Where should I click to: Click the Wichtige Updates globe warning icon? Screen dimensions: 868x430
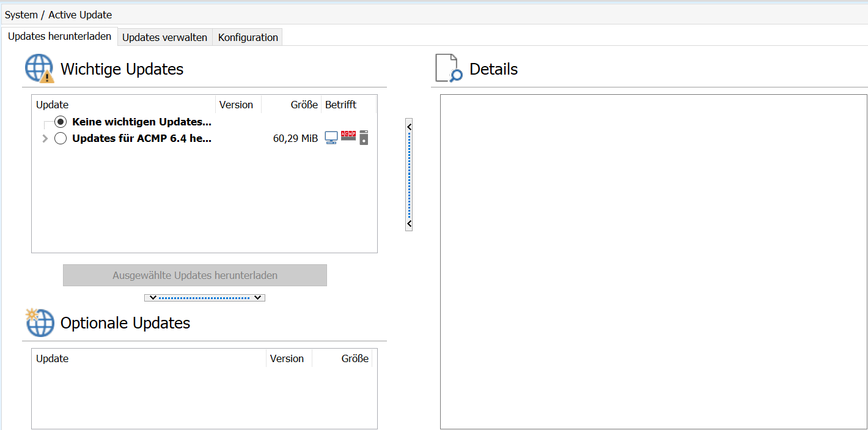pos(39,69)
